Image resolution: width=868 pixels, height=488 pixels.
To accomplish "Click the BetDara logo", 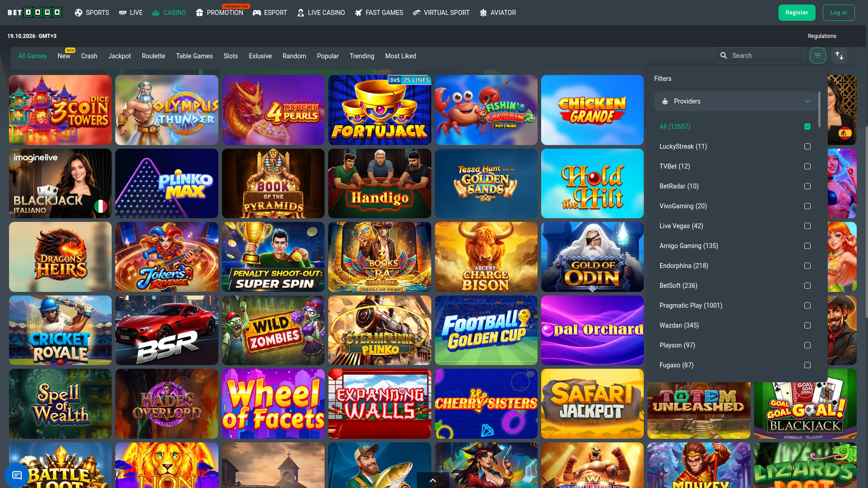I will point(35,13).
